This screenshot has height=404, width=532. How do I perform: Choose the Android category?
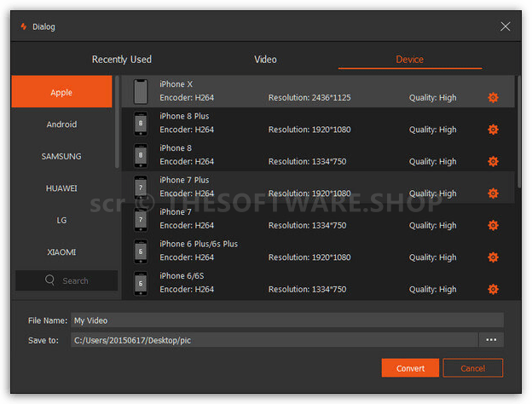click(x=61, y=124)
